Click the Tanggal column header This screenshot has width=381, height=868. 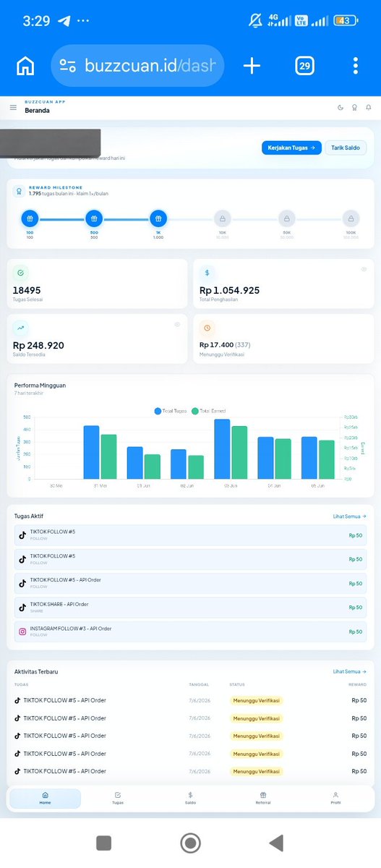click(x=199, y=684)
